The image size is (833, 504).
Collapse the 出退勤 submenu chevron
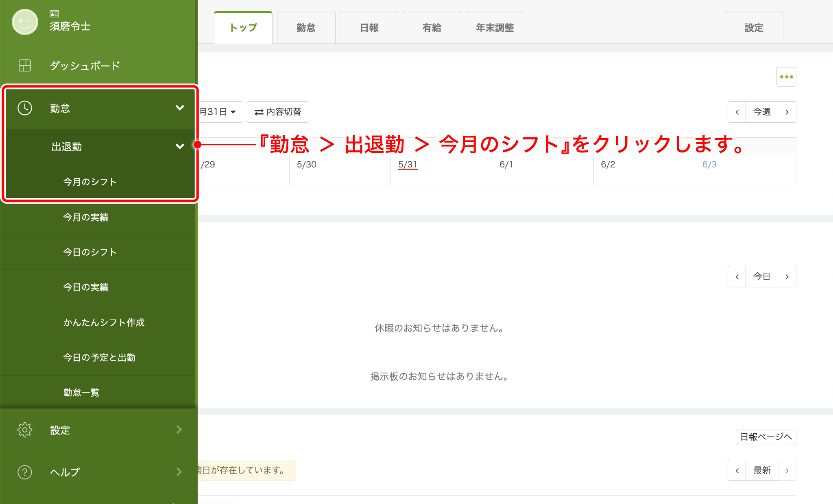(179, 146)
